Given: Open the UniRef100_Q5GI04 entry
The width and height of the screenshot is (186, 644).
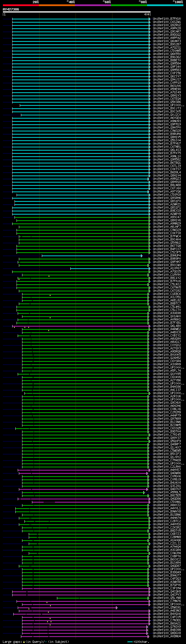Looking at the screenshot, I should coord(167,140).
